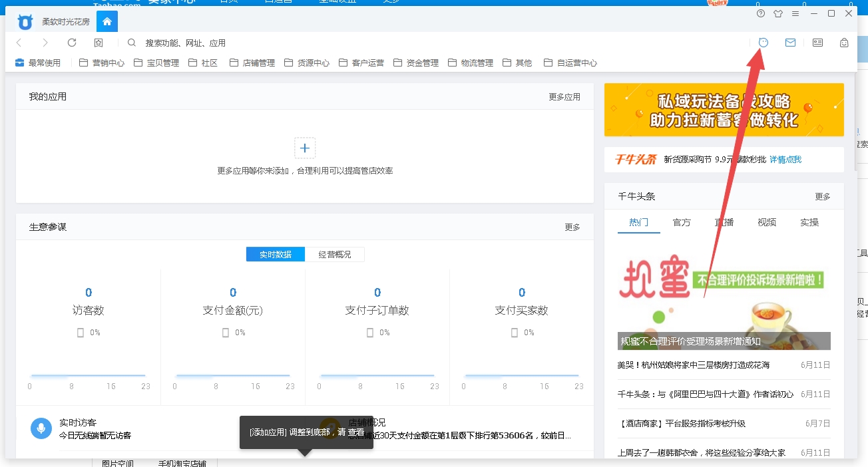Click the plus icon to add apps

pos(305,148)
